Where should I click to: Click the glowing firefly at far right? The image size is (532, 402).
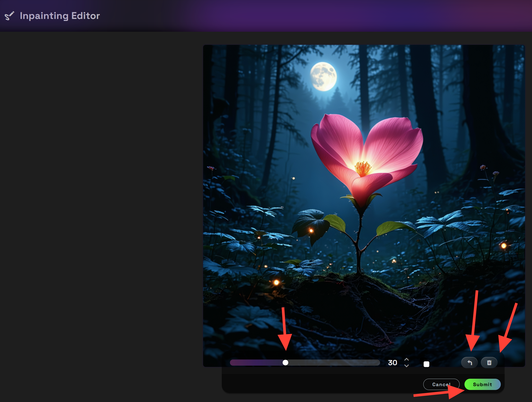tap(504, 246)
